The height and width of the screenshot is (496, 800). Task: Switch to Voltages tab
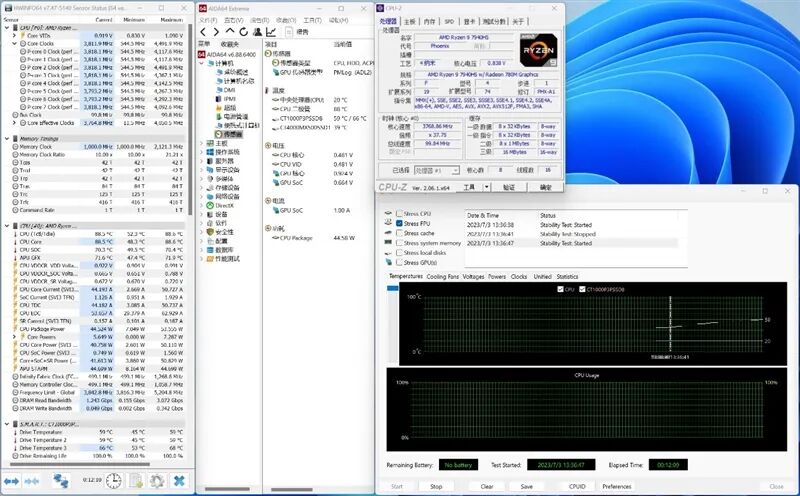473,277
